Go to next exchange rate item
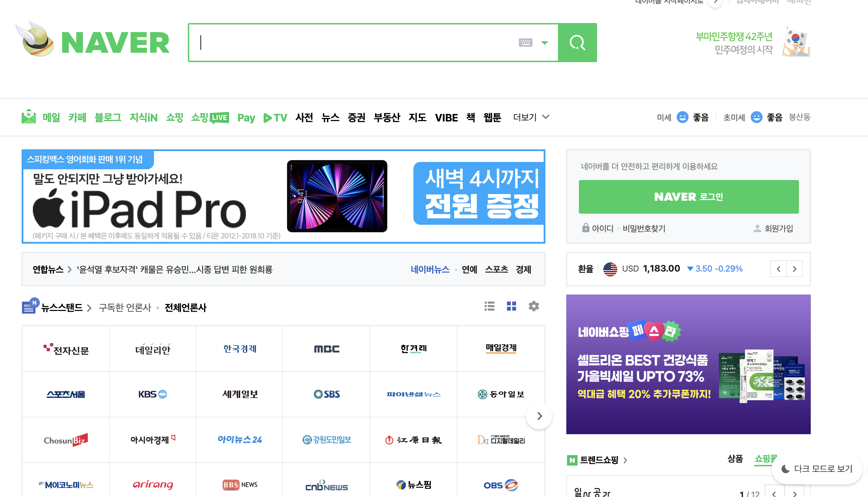 coord(794,269)
